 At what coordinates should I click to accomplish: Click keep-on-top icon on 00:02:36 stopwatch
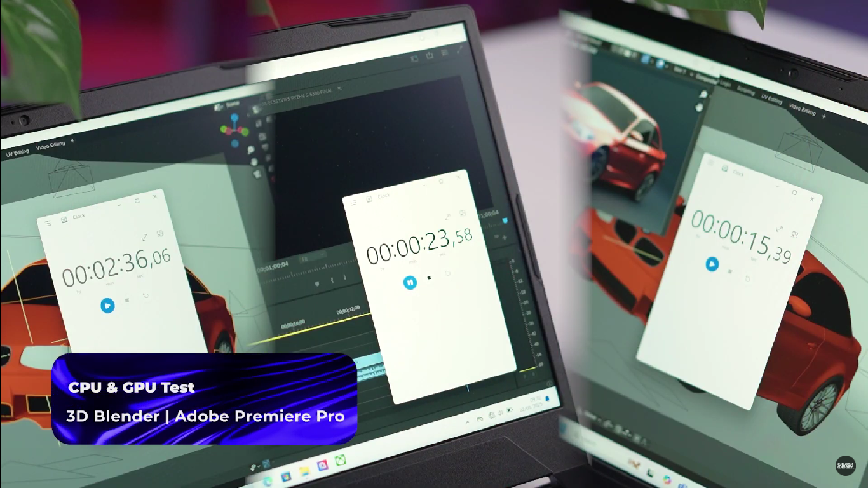pos(161,233)
